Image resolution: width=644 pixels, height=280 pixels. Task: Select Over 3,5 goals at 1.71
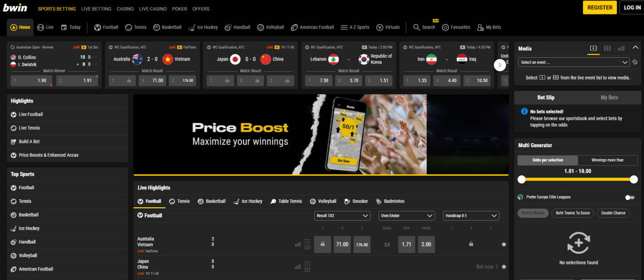[406, 244]
